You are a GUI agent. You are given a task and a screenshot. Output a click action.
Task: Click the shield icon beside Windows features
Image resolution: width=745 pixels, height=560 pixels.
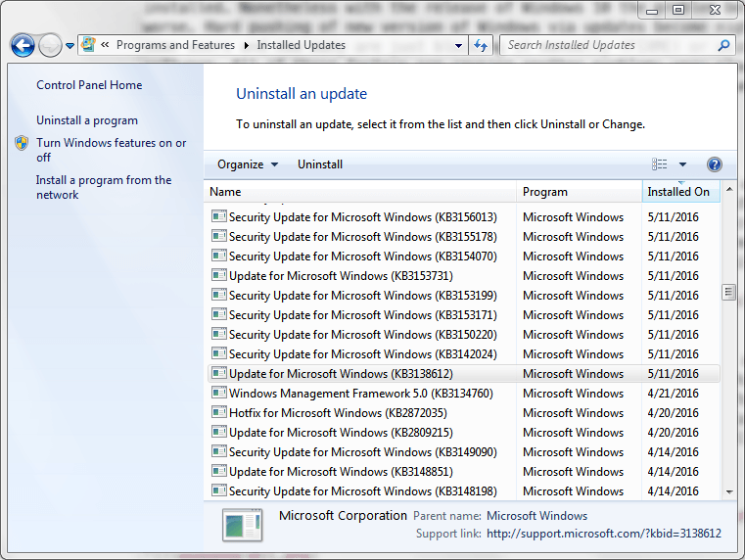(22, 143)
